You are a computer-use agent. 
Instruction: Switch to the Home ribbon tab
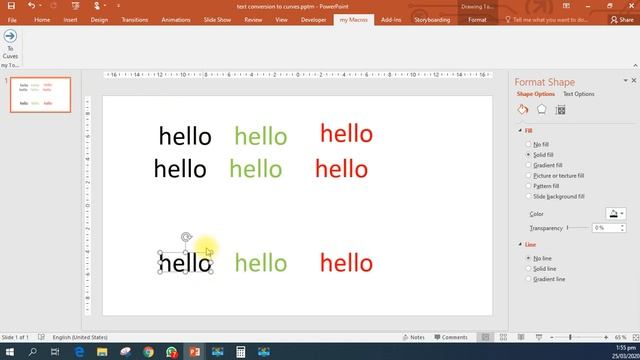(42, 20)
